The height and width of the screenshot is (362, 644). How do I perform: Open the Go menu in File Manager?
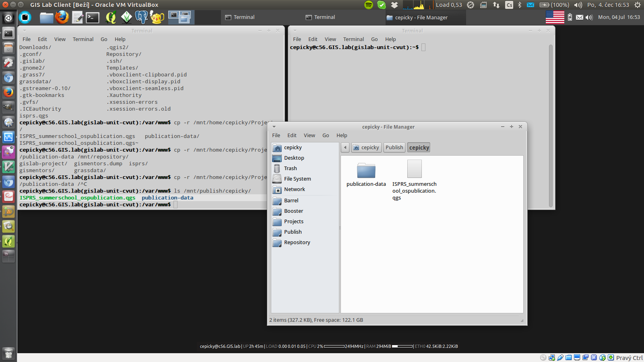[326, 136]
